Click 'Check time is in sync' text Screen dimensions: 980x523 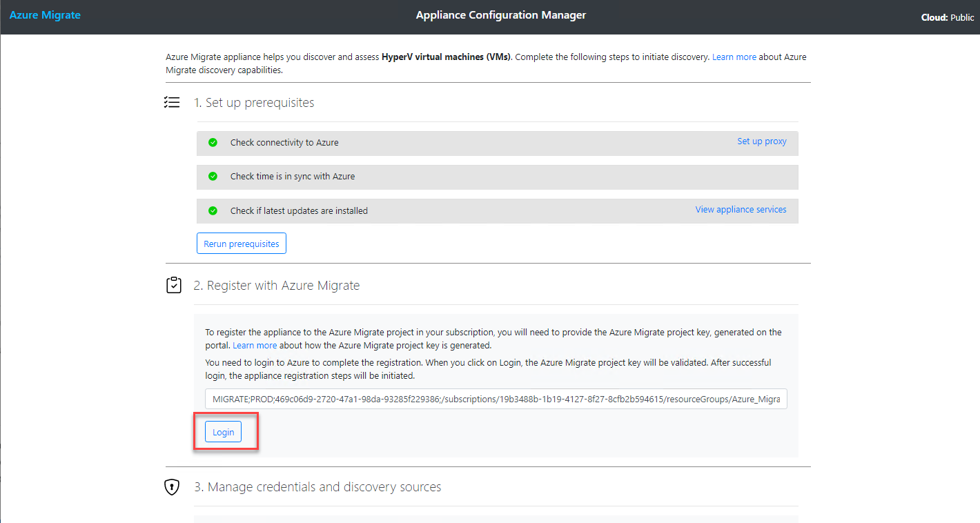click(x=293, y=176)
